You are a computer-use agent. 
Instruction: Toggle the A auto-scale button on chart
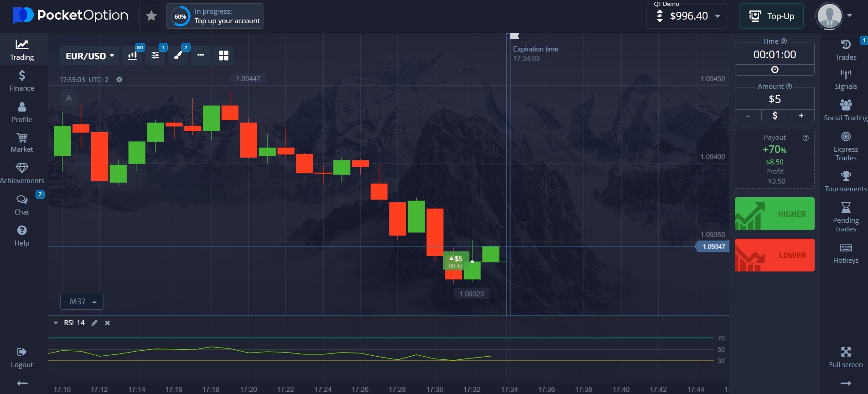coord(69,98)
